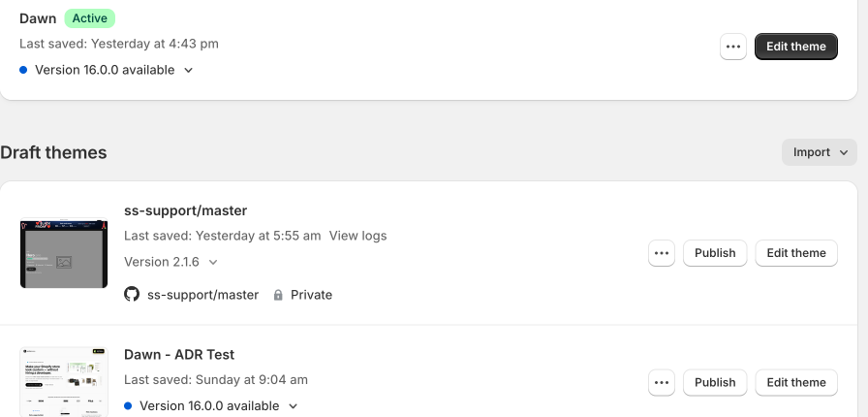Edit the active Dawn theme
This screenshot has height=417, width=868.
(796, 47)
